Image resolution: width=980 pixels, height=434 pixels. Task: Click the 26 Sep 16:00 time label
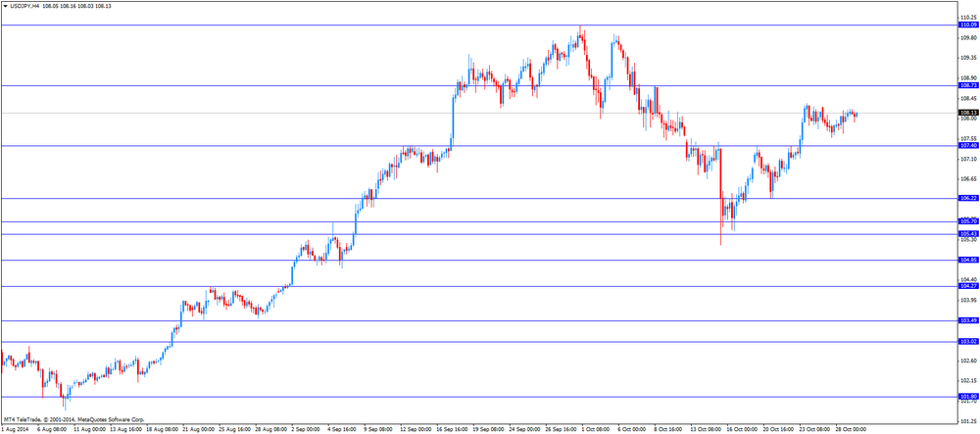[x=562, y=430]
